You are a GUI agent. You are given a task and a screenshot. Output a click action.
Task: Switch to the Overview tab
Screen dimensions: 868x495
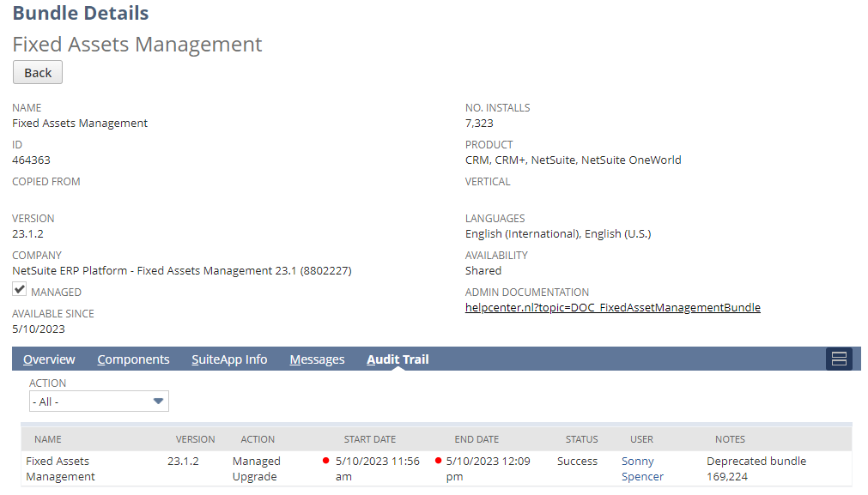click(x=49, y=359)
